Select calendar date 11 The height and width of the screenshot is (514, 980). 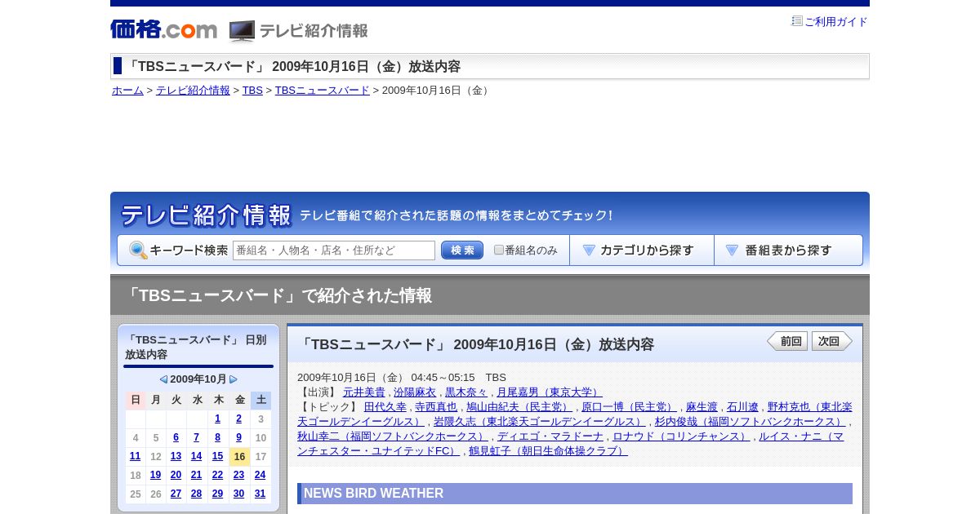[x=136, y=457]
